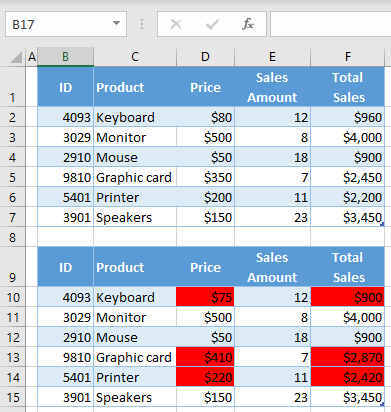Click the Monitor cell in row 3

click(135, 137)
